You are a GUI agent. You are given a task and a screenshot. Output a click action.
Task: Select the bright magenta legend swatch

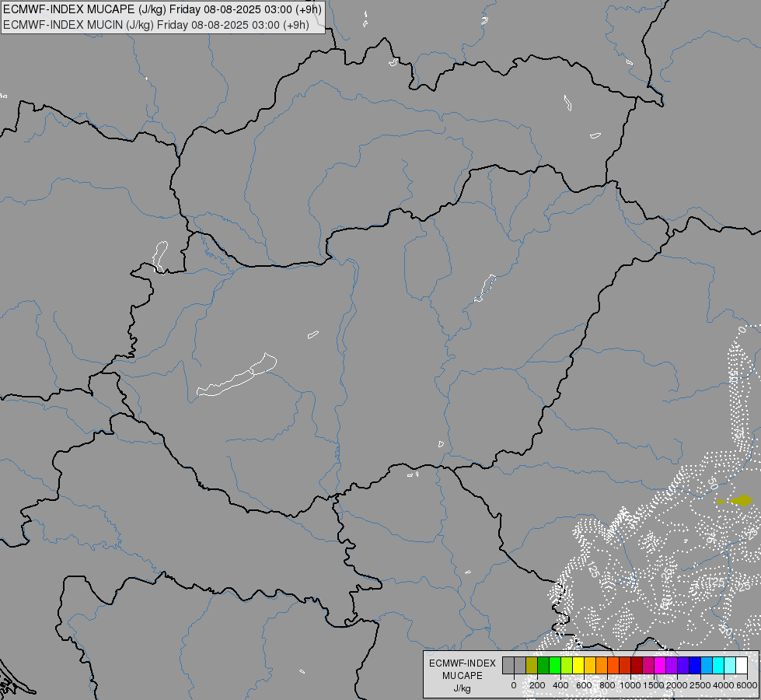pos(661,665)
